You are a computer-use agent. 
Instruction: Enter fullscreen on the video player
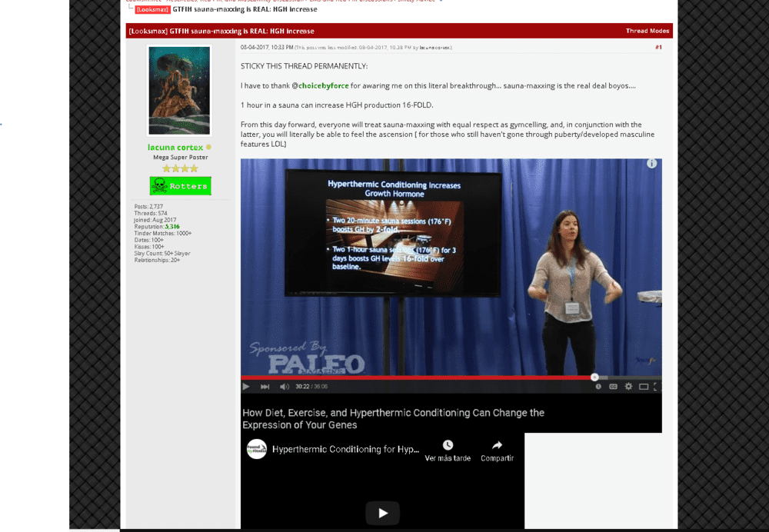(x=656, y=387)
